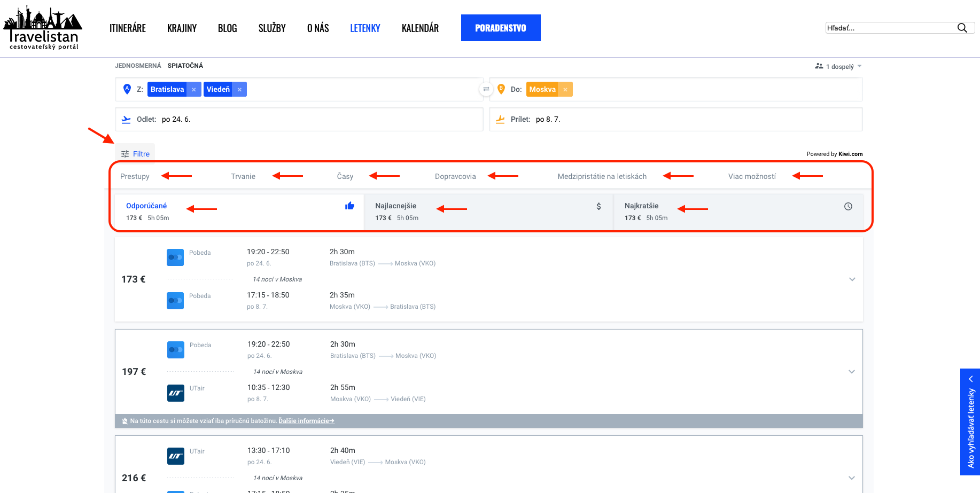This screenshot has height=493, width=980.
Task: Open the Dopravcovia filter
Action: coord(455,177)
